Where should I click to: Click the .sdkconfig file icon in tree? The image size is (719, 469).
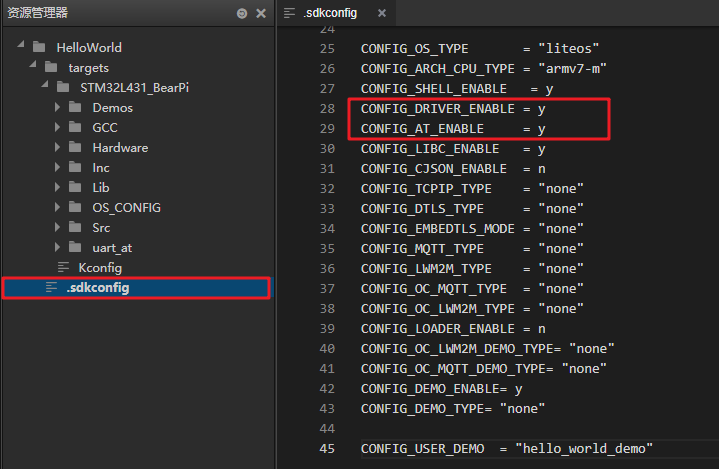click(51, 287)
